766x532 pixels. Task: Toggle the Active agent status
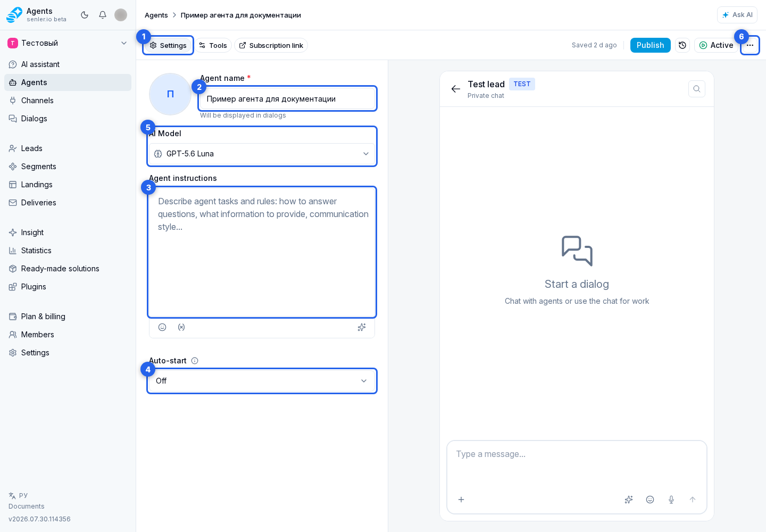pos(716,45)
